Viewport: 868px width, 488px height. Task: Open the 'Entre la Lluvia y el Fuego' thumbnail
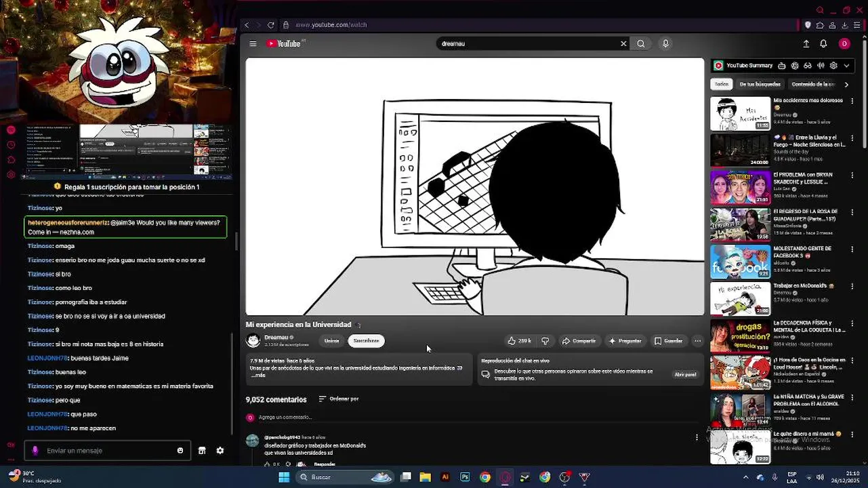(x=740, y=150)
